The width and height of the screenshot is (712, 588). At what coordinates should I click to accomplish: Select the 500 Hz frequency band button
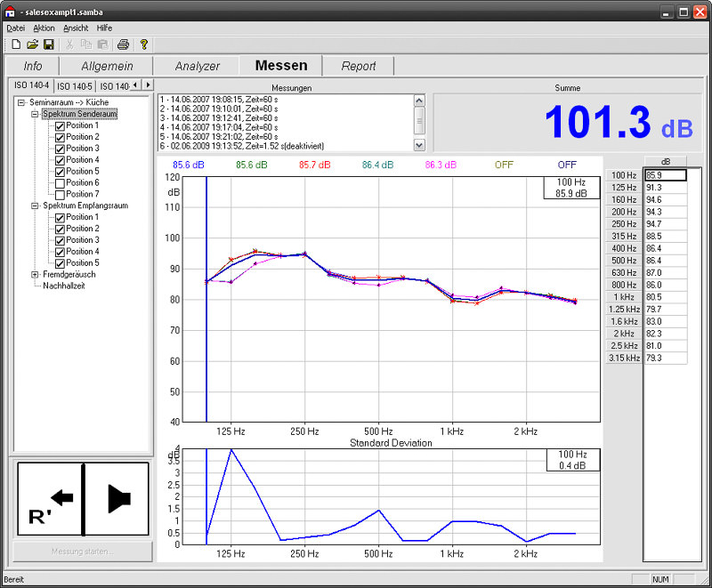(624, 261)
